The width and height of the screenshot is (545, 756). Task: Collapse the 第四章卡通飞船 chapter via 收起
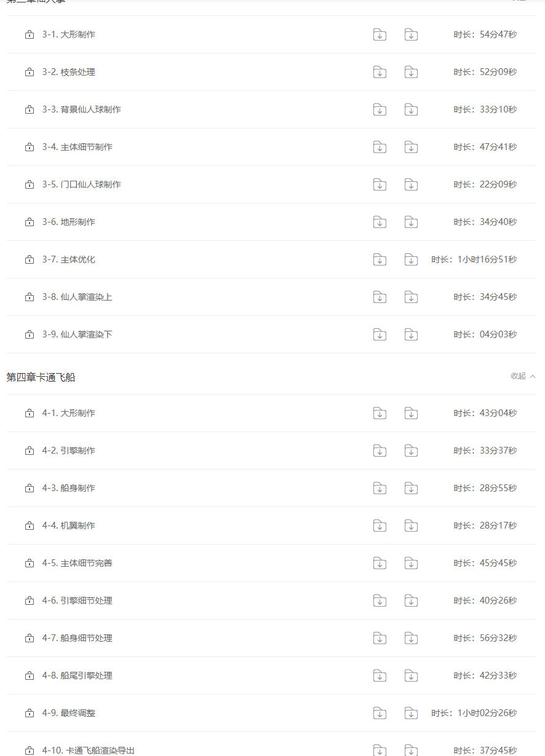523,376
